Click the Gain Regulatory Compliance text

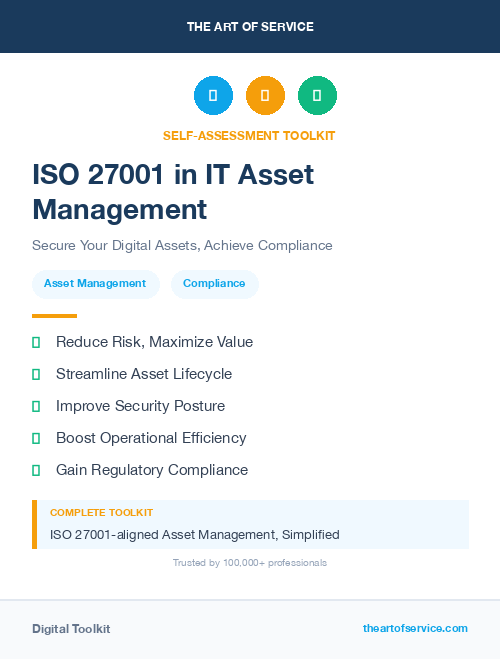tap(152, 470)
